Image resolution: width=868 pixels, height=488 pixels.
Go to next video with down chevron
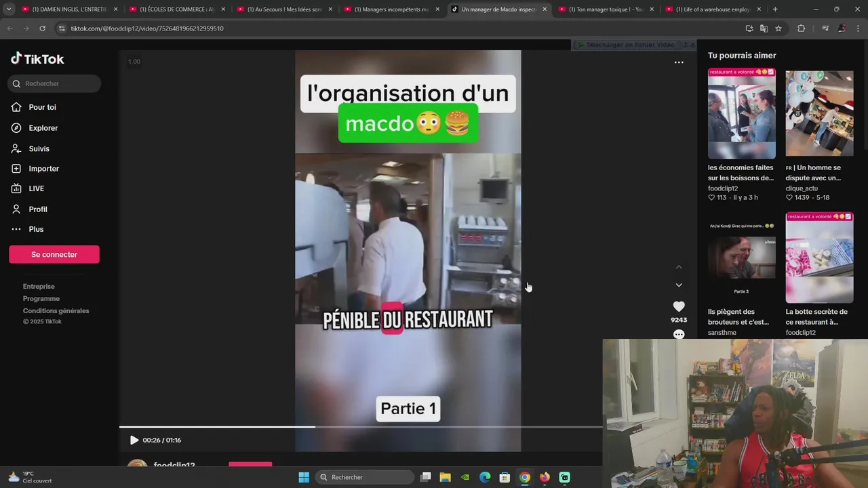point(679,285)
